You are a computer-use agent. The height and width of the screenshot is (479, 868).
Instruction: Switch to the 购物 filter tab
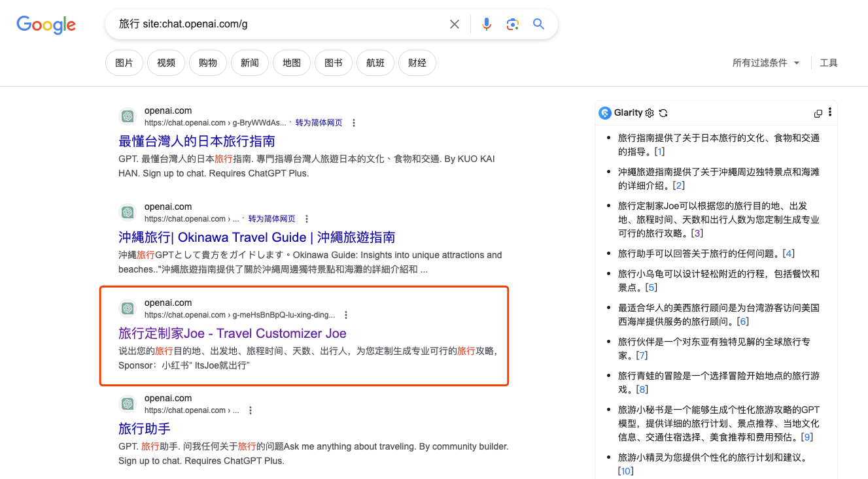pos(208,63)
